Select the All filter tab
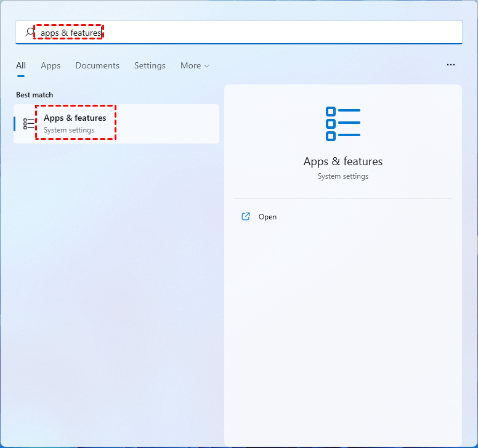 pyautogui.click(x=21, y=65)
